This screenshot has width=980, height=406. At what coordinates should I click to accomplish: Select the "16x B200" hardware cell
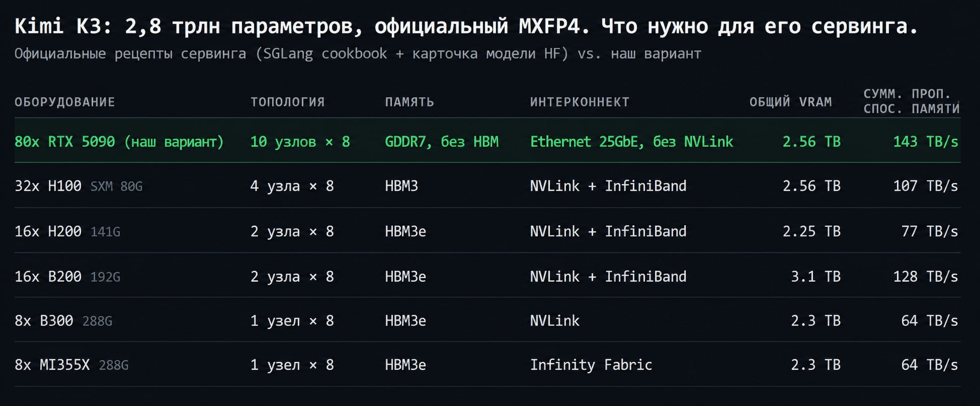click(x=67, y=277)
